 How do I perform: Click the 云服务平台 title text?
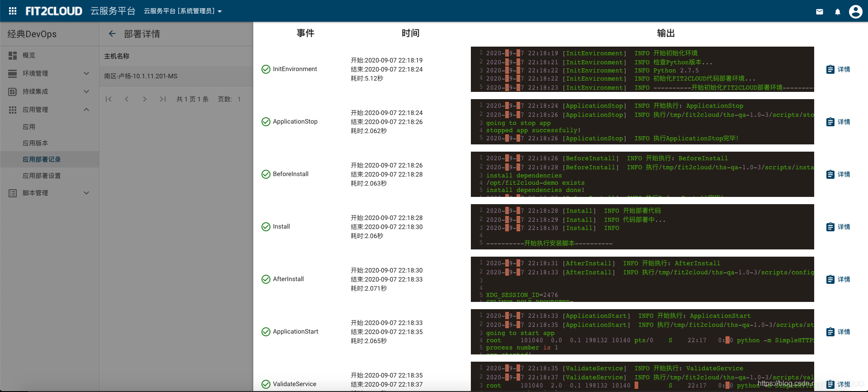[113, 11]
